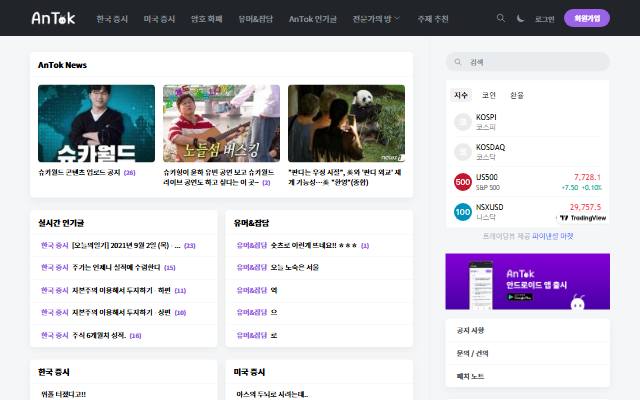Click the 로그인 link
640x400 pixels.
(544, 19)
